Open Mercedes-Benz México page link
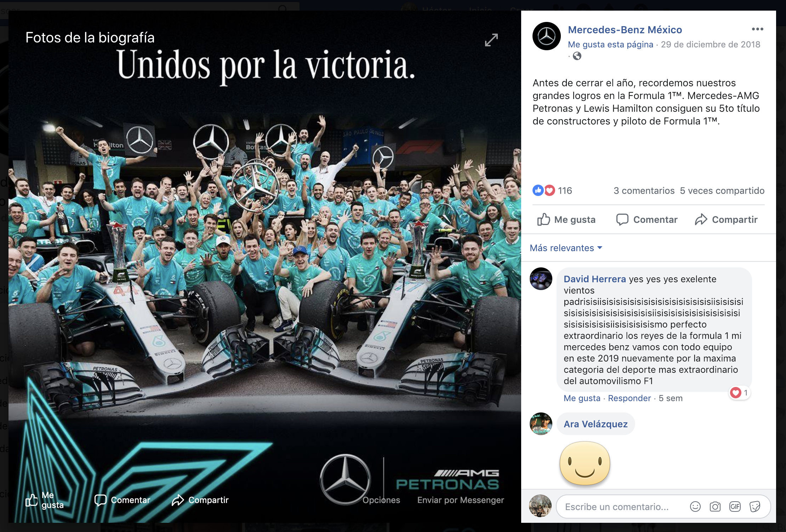The width and height of the screenshot is (786, 532). click(x=625, y=30)
